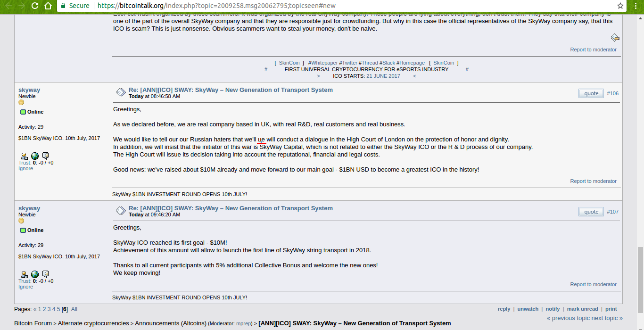The height and width of the screenshot is (330, 644).
Task: Click the quote icon above the SkinCoin signature
Action: point(615,38)
